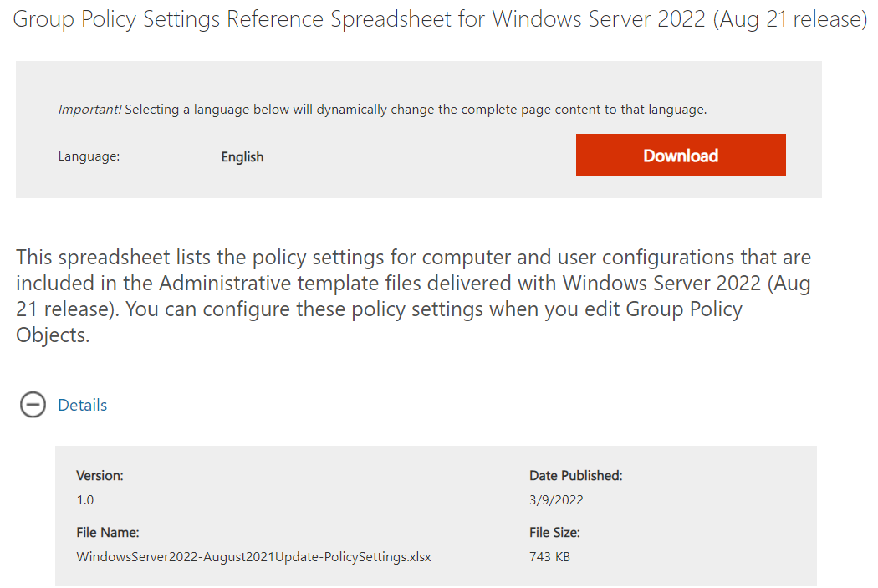The height and width of the screenshot is (588, 878).
Task: Click the 743 KB file size value
Action: (x=549, y=557)
